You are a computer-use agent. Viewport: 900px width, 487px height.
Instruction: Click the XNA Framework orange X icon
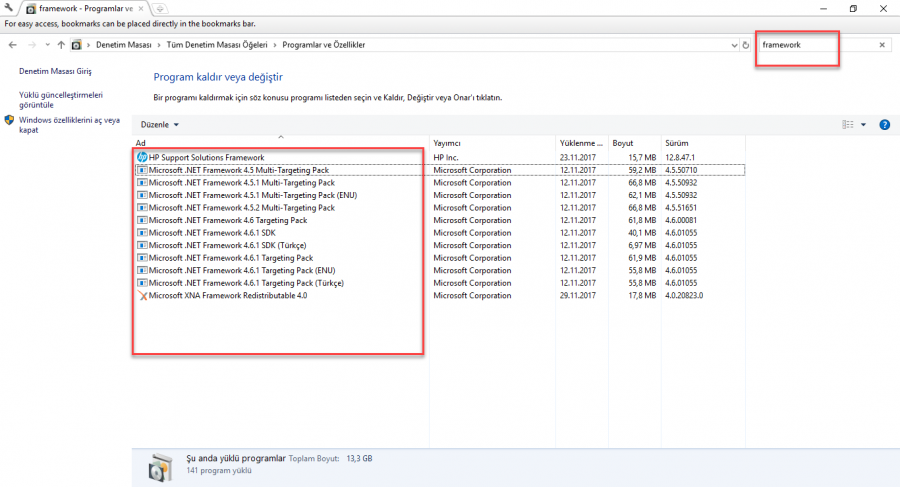click(142, 296)
